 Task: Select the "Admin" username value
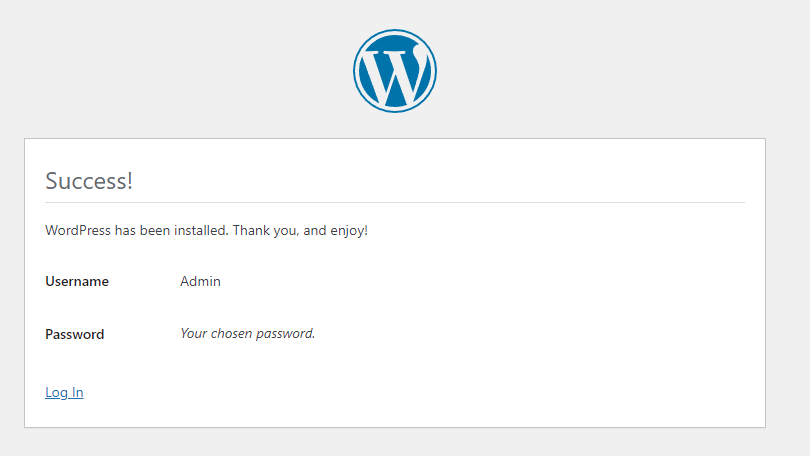click(200, 282)
